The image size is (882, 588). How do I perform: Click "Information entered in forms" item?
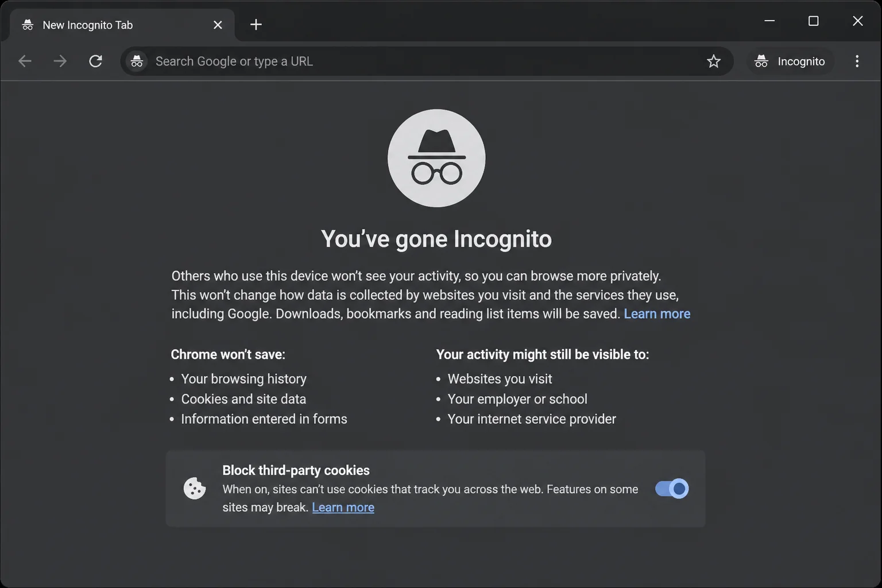264,419
